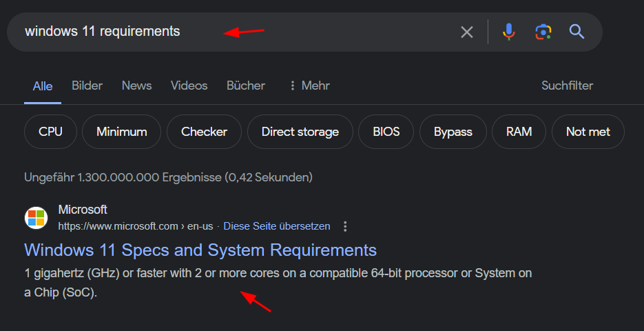Open the Suchfilter options

coord(567,86)
